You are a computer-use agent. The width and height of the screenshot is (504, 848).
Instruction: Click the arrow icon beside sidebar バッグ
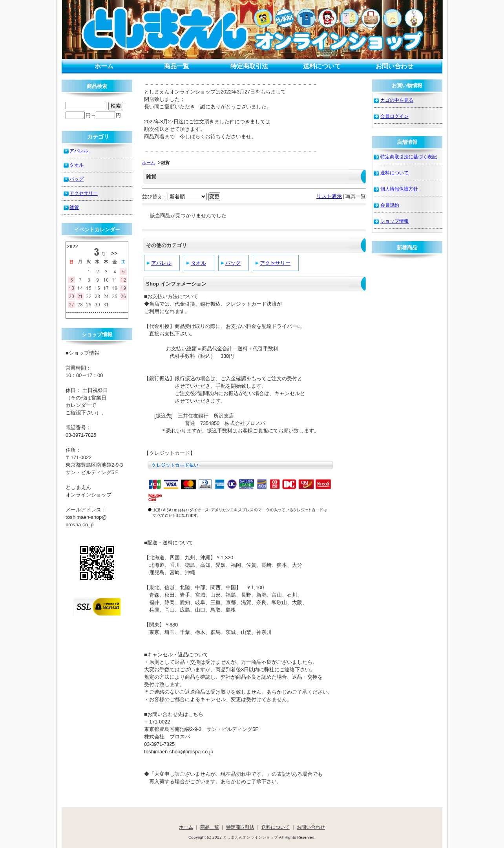click(66, 179)
